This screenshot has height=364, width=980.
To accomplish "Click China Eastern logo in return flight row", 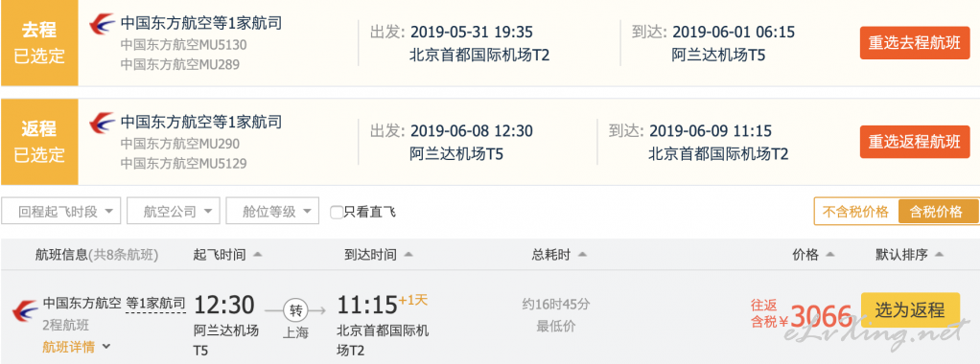I will pyautogui.click(x=102, y=123).
